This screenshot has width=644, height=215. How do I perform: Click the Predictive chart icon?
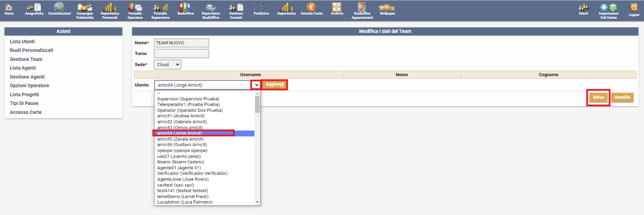[x=261, y=9]
